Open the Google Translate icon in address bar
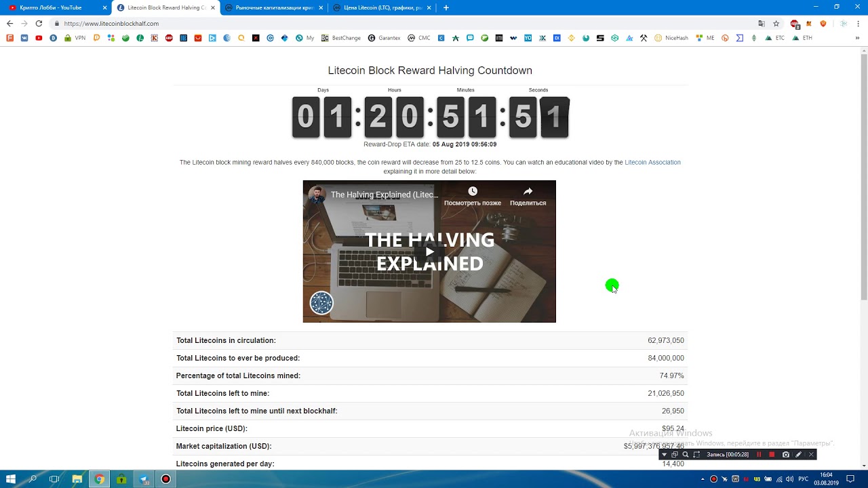868x488 pixels. [762, 23]
